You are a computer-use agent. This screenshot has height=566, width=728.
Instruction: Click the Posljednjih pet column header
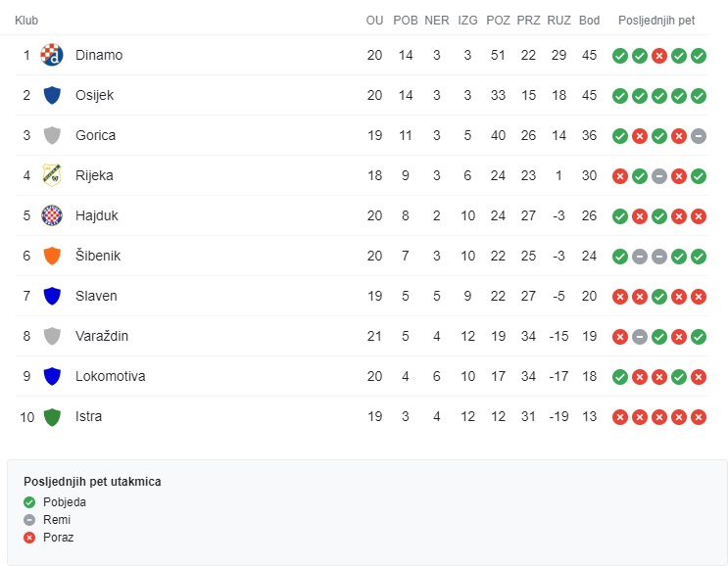tap(656, 21)
